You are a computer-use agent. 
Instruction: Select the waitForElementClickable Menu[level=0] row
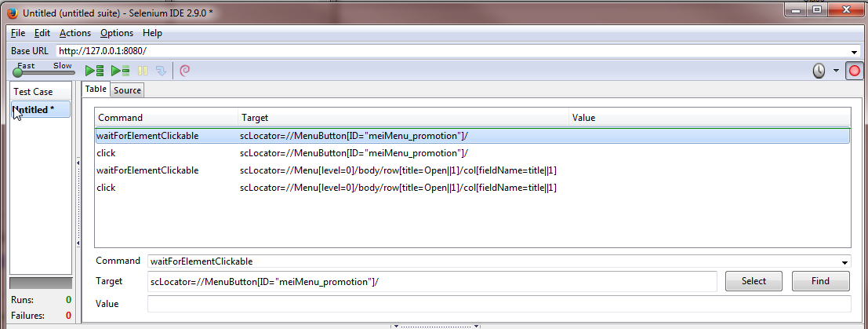click(x=472, y=170)
